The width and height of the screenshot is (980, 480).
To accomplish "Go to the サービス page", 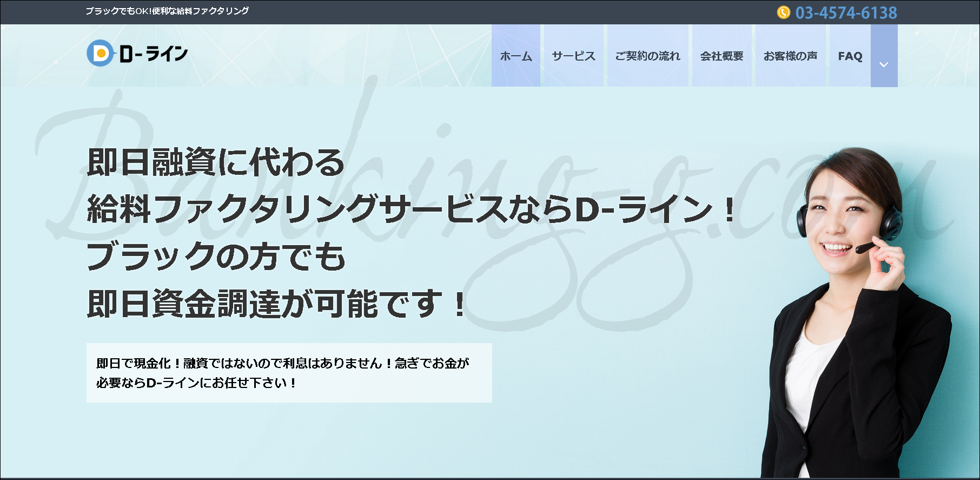I will [573, 56].
